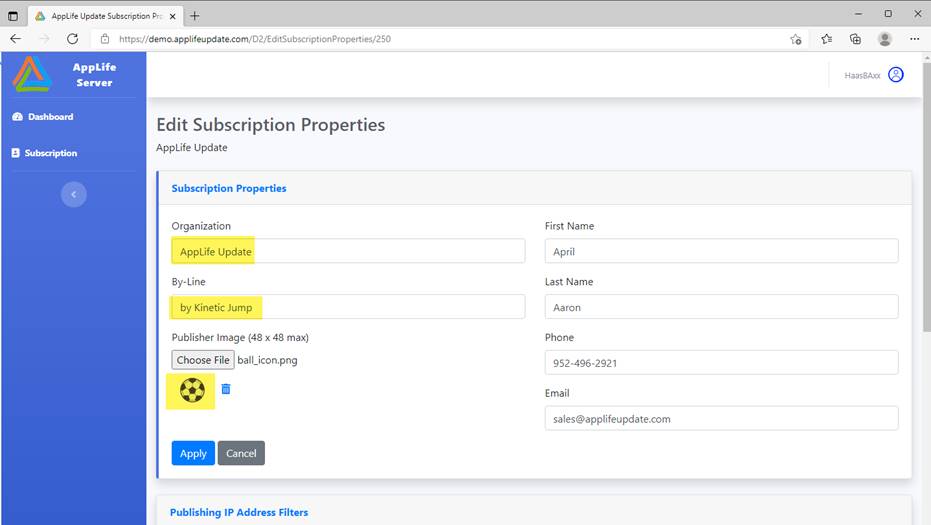This screenshot has width=931, height=525.
Task: Click the By-Line input field
Action: point(348,307)
